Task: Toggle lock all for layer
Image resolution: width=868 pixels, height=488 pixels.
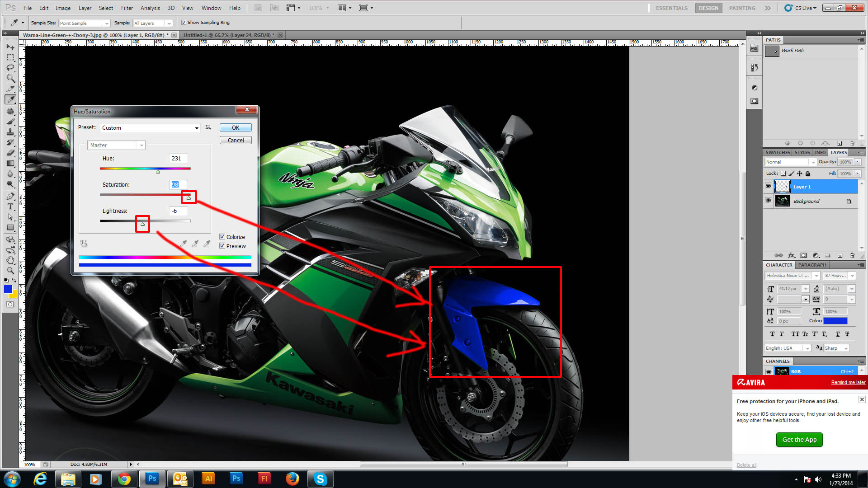Action: 807,174
